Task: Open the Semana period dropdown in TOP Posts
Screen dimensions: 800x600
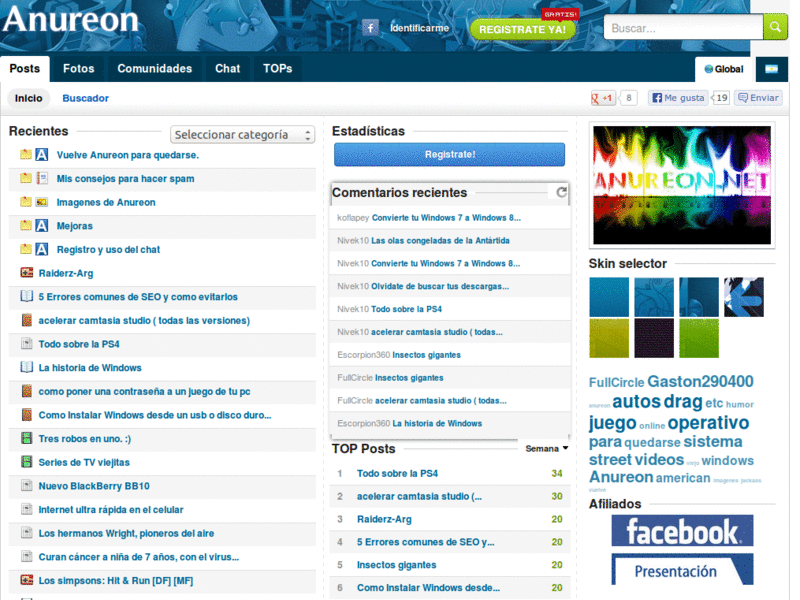Action: [546, 448]
